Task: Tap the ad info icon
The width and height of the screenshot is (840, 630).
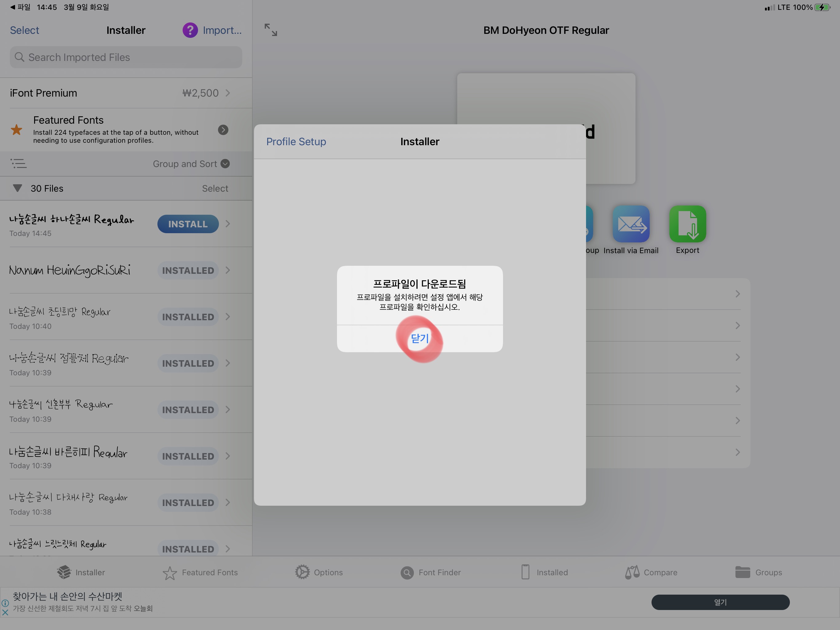Action: tap(5, 603)
